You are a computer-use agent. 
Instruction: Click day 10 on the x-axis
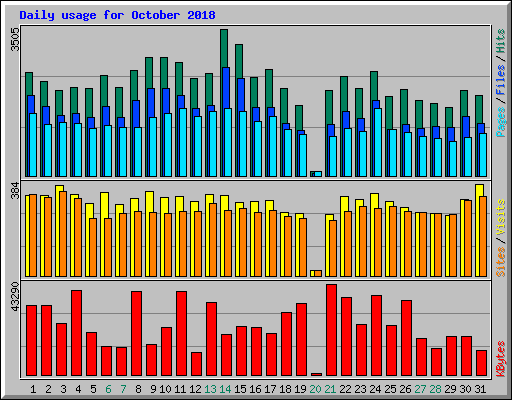tap(165, 389)
